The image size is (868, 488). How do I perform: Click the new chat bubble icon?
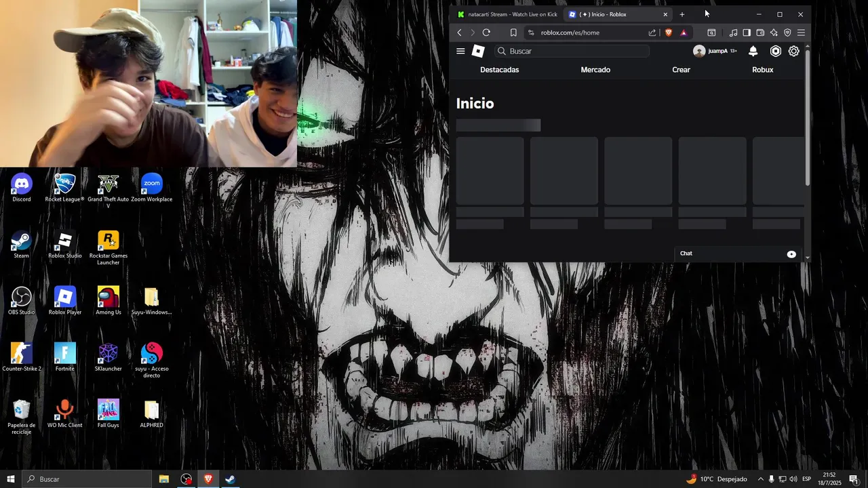(x=791, y=254)
